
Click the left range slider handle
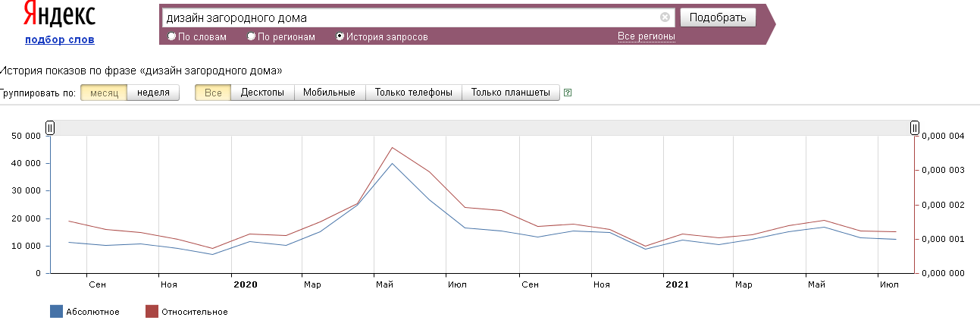[x=50, y=127]
